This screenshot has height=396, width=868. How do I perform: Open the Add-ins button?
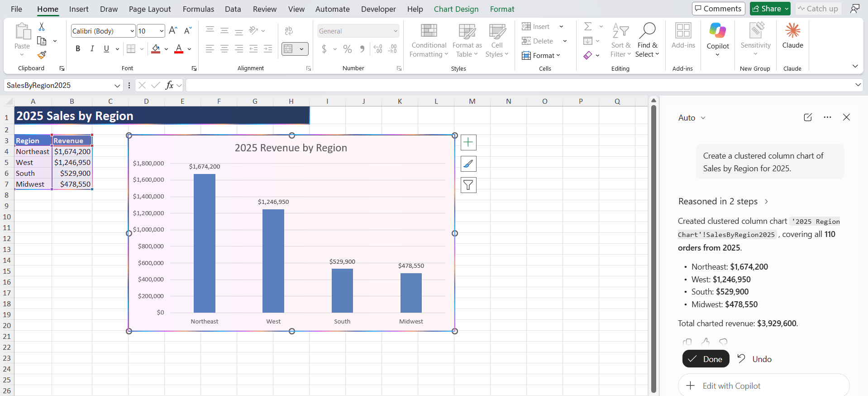coord(683,36)
